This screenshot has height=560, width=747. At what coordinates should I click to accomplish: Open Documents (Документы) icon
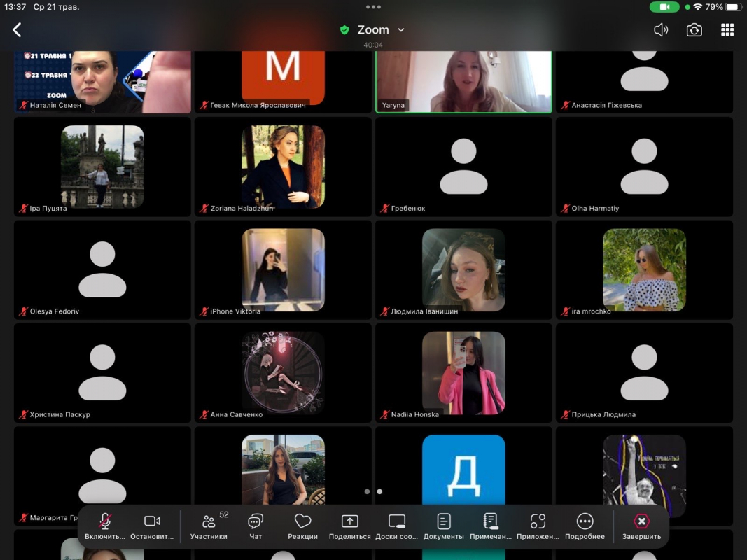[444, 526]
